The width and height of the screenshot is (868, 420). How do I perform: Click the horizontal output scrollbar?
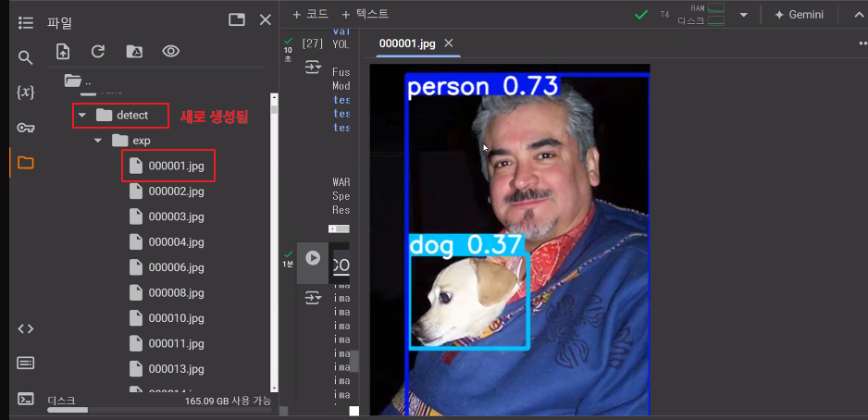(340, 229)
